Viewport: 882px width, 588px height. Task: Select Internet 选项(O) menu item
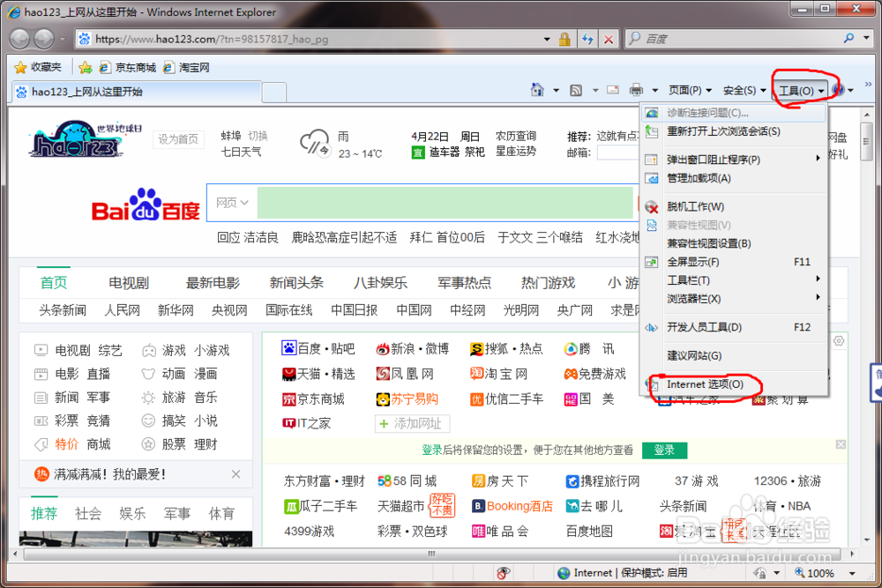(x=734, y=384)
